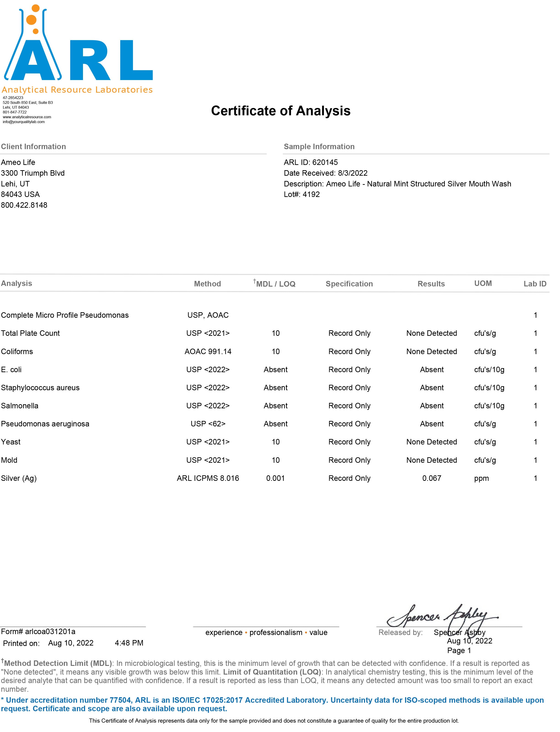Click the USP <2022> method for Salmonella

click(x=208, y=406)
